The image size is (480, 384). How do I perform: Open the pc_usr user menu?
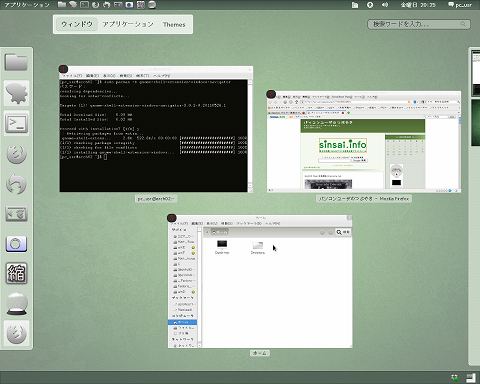pos(460,5)
